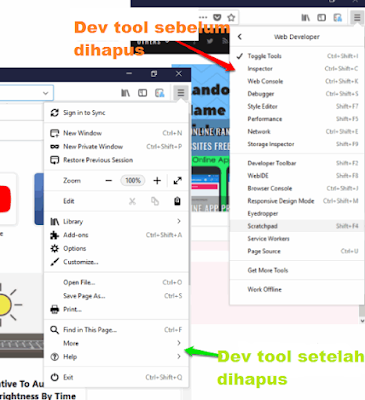Zoom in with the plus button
This screenshot has height=400, width=365.
[157, 181]
